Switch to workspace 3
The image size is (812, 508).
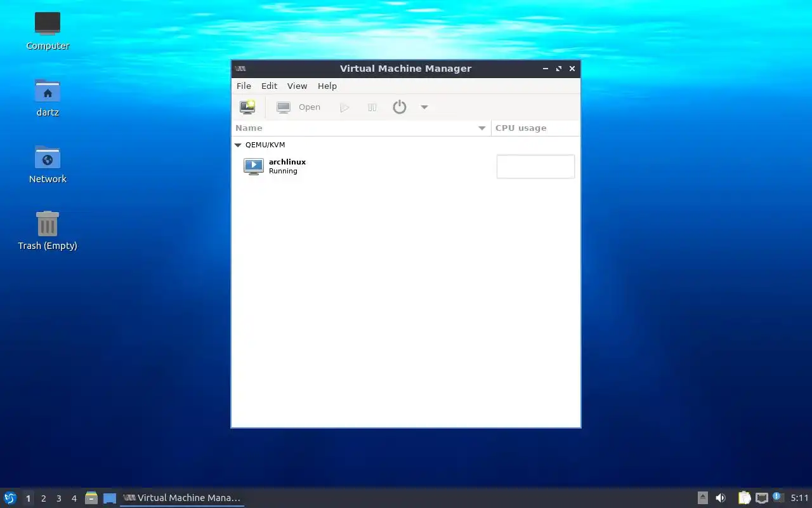pos(58,498)
